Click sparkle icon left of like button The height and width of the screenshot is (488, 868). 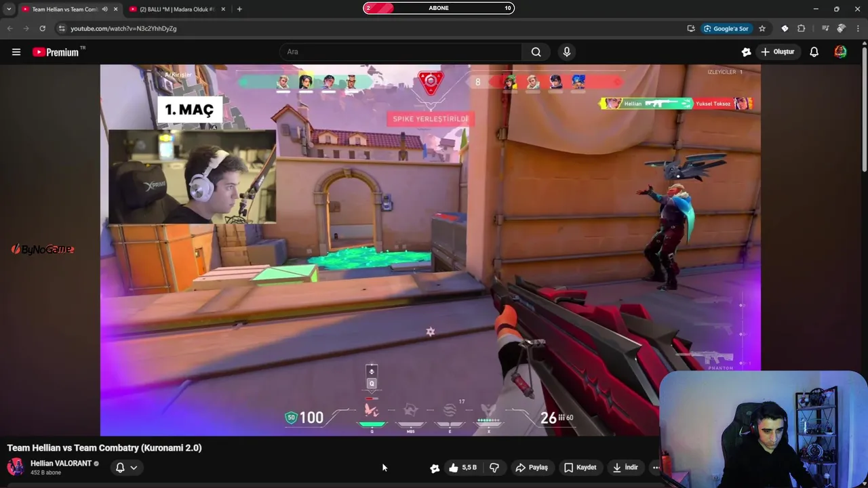click(x=435, y=468)
